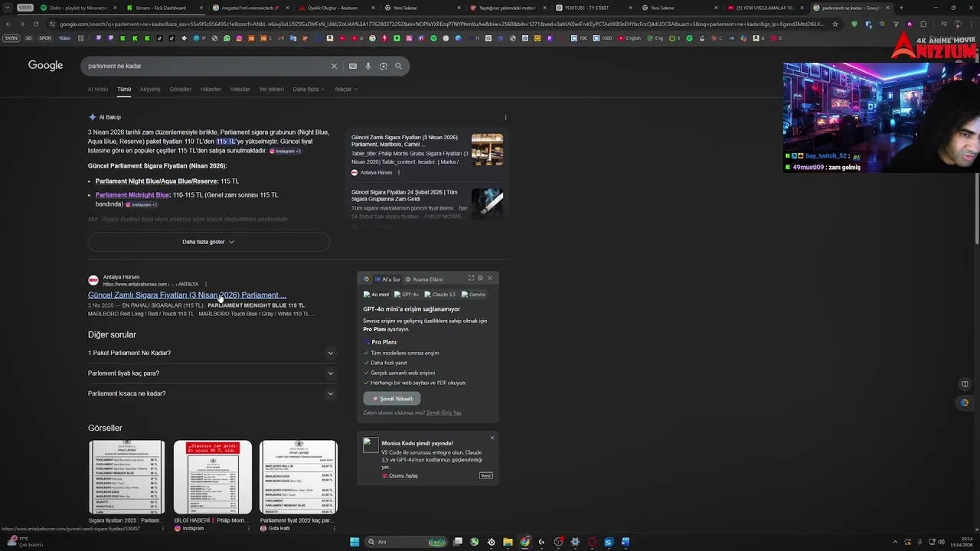Click the Chrome address bar URL
Image resolution: width=980 pixels, height=551 pixels.
[x=440, y=24]
